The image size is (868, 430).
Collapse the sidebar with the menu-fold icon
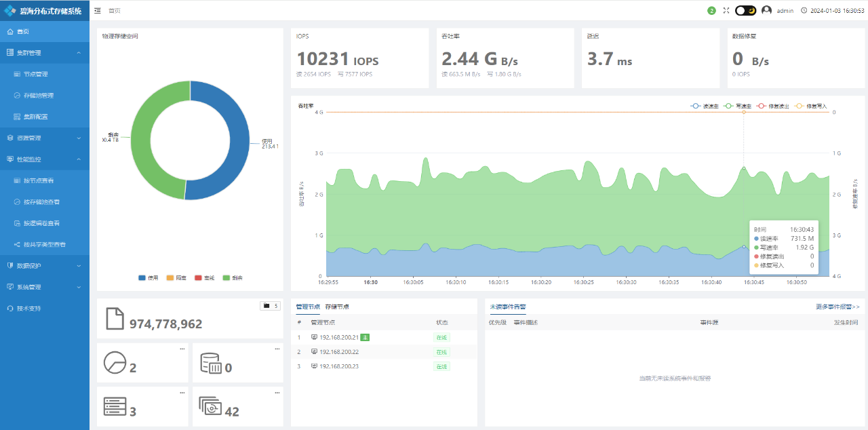click(98, 11)
